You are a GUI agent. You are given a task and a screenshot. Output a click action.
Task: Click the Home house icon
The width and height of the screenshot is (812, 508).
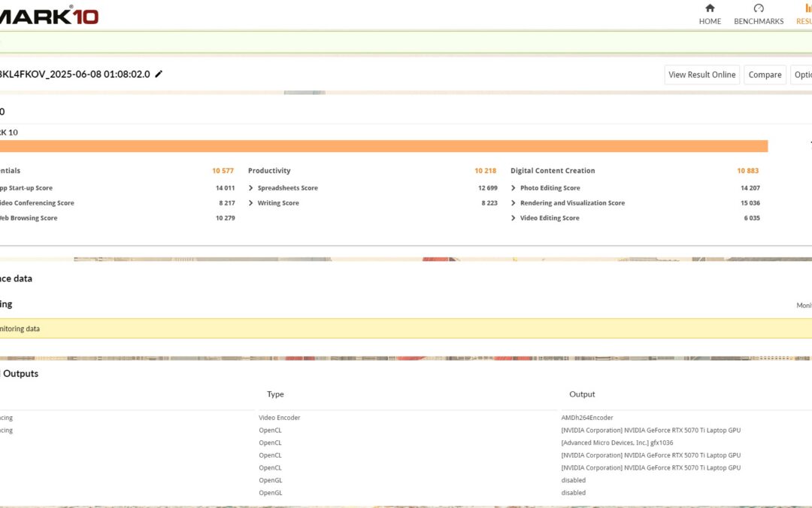pos(710,8)
